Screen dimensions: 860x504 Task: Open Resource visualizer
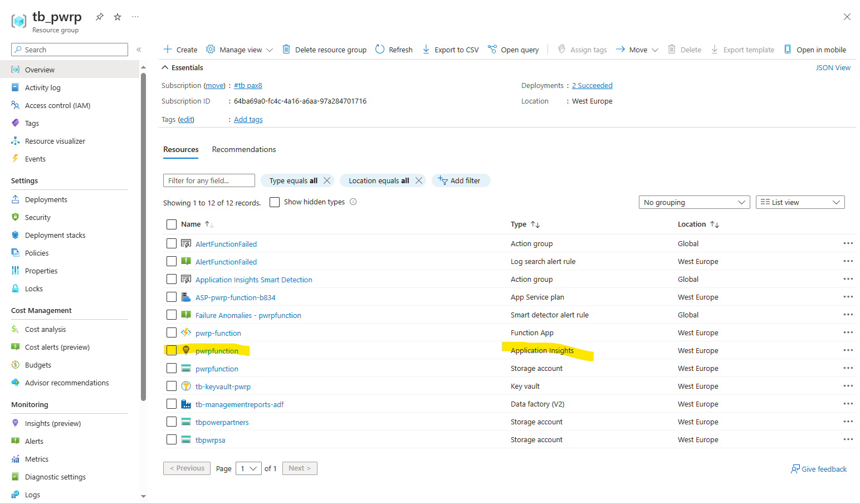tap(55, 141)
